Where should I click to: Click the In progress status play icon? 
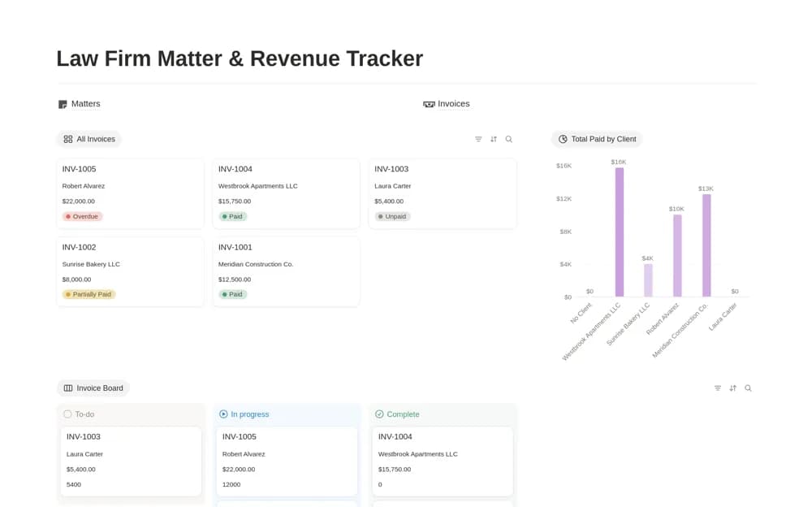coord(223,414)
